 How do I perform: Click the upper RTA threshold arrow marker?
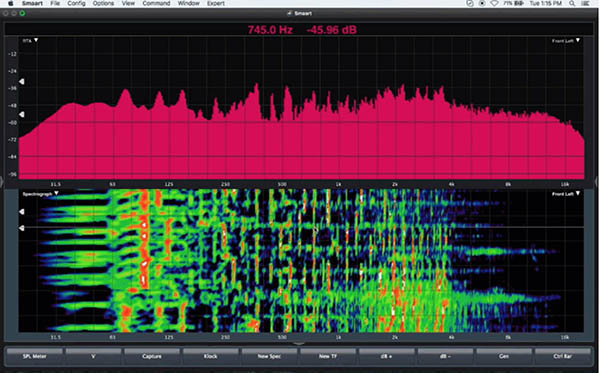[x=22, y=81]
